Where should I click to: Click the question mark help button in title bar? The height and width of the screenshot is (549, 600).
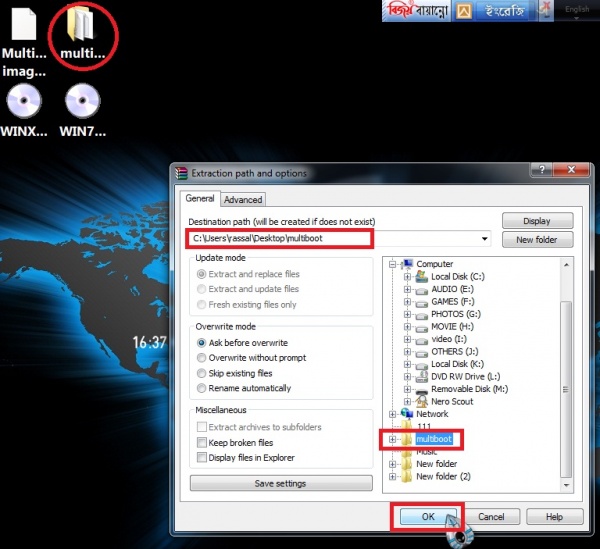pyautogui.click(x=541, y=169)
